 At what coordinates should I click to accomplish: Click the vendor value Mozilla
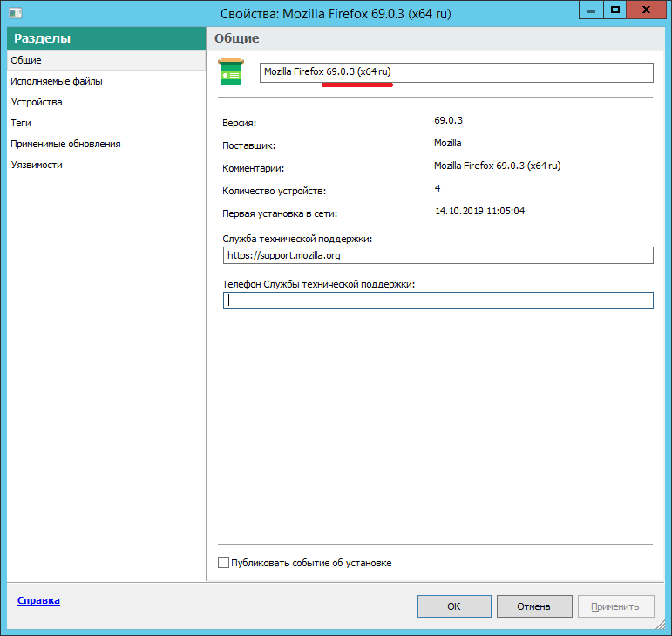[x=447, y=143]
